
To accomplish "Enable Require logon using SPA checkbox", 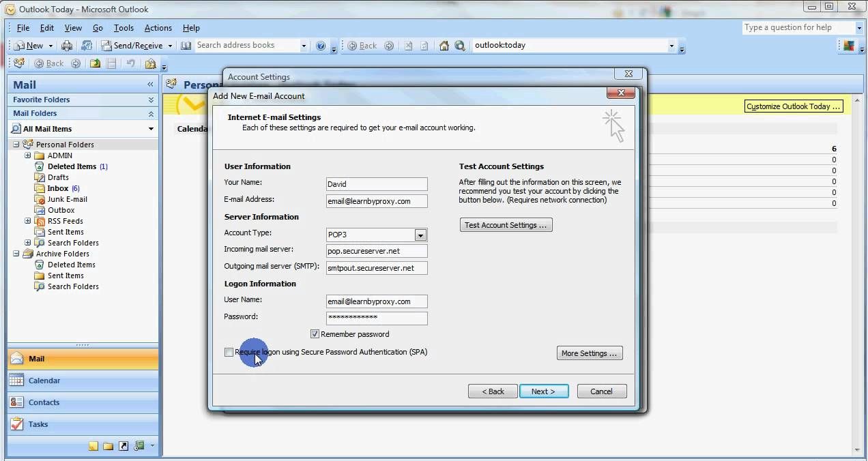I will tap(229, 352).
